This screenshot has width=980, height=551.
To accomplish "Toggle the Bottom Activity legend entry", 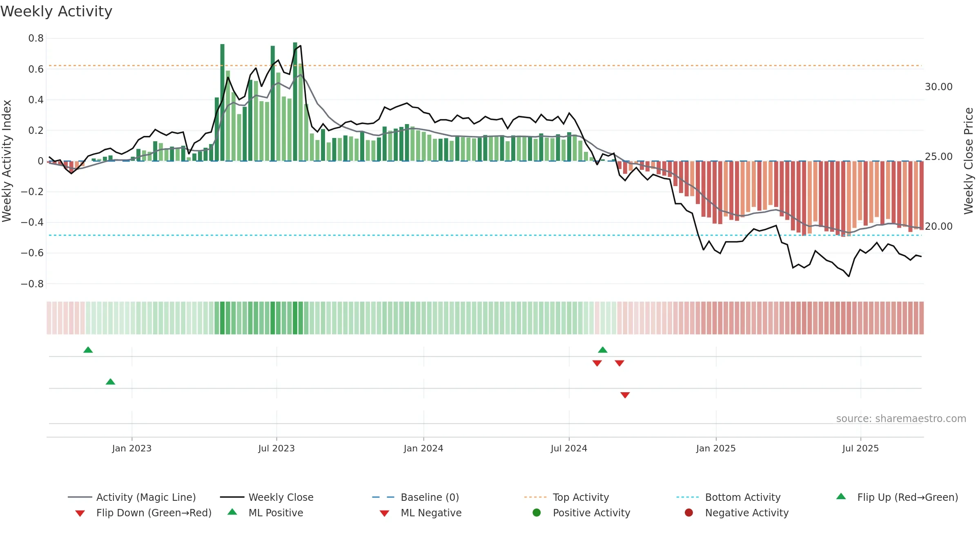I will 728,497.
